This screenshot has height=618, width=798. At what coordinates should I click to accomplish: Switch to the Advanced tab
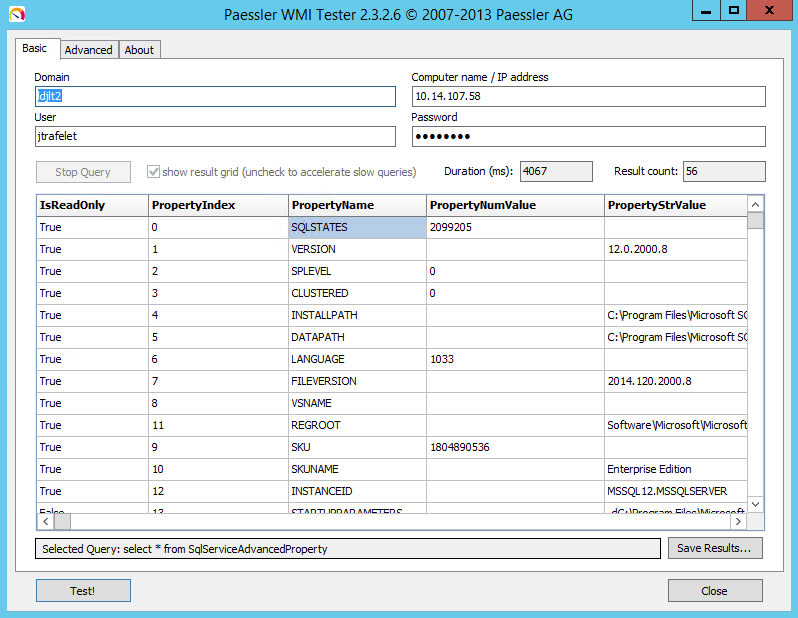[x=88, y=50]
